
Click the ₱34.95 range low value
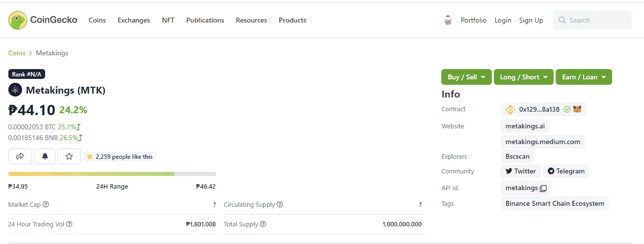pos(18,187)
